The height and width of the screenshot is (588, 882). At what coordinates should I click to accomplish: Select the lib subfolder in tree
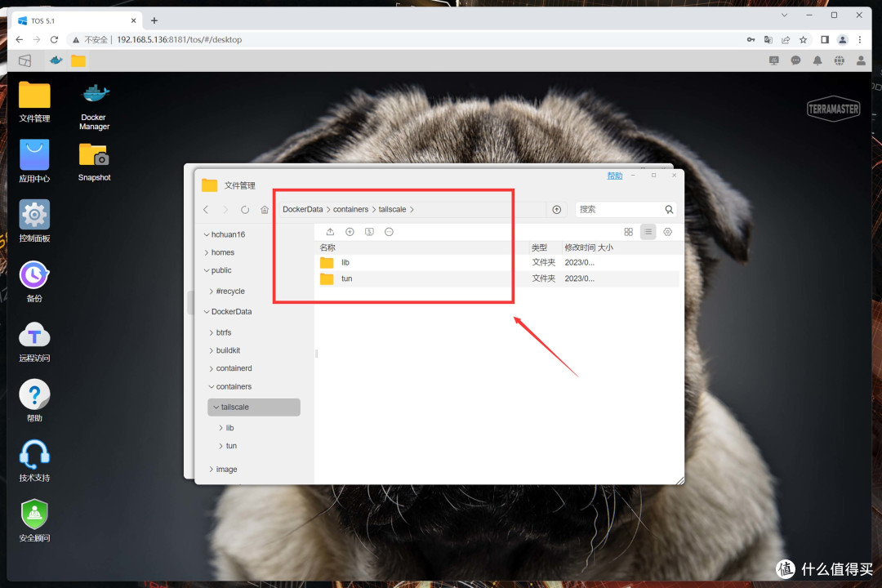(x=229, y=428)
